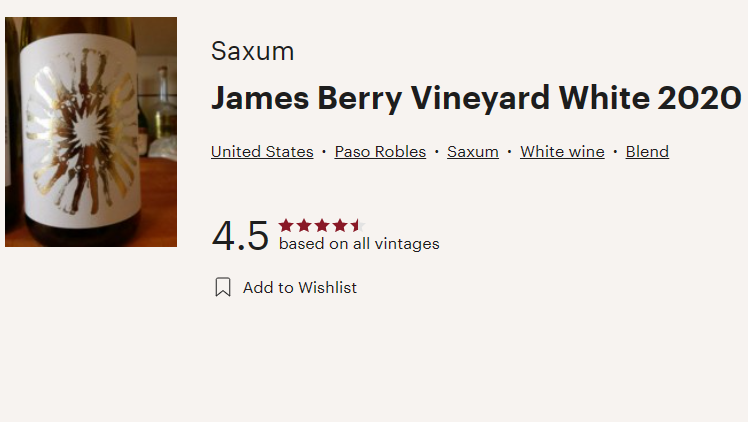Click the 2020 vintage in the title

tap(699, 98)
